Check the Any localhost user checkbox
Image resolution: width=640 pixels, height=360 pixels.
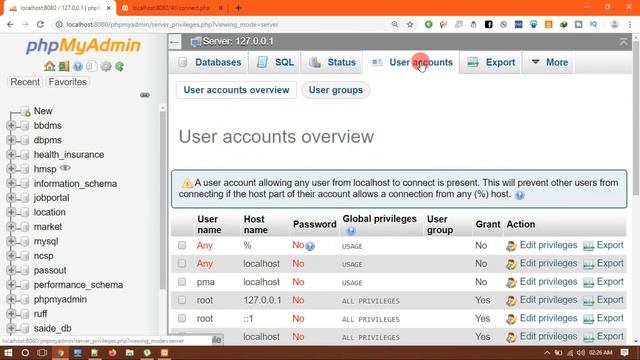[x=182, y=263]
